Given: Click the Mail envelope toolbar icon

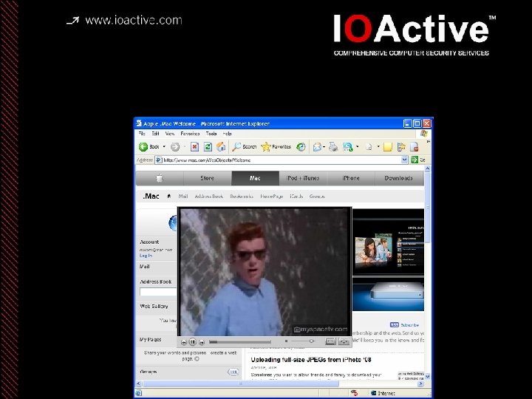Looking at the screenshot, I should (317, 147).
